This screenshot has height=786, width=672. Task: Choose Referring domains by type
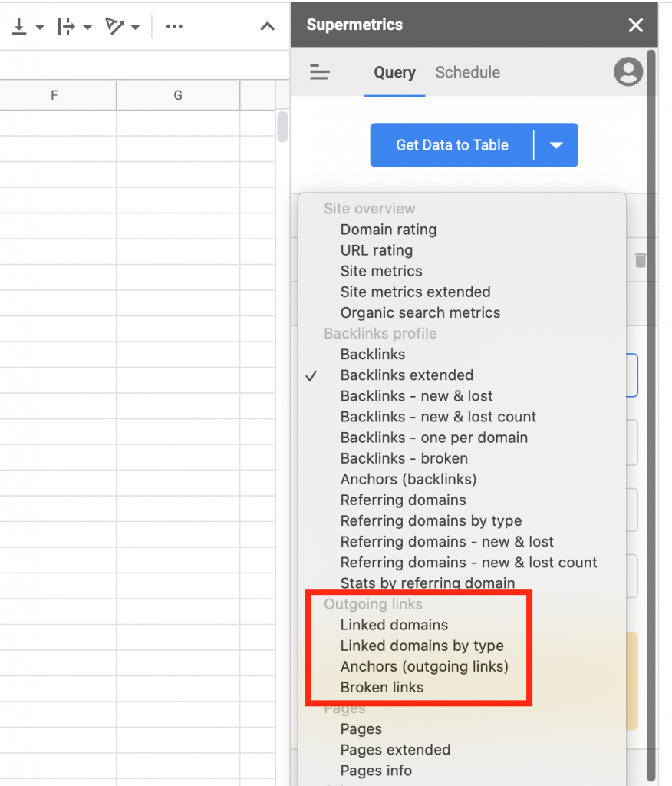click(430, 521)
